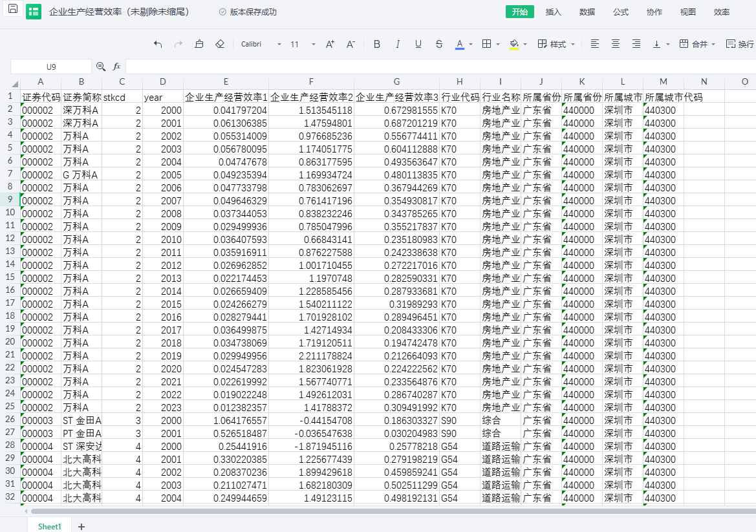Open the font color dropdown arrow
Viewport: 756px width, 532px height.
click(x=471, y=45)
